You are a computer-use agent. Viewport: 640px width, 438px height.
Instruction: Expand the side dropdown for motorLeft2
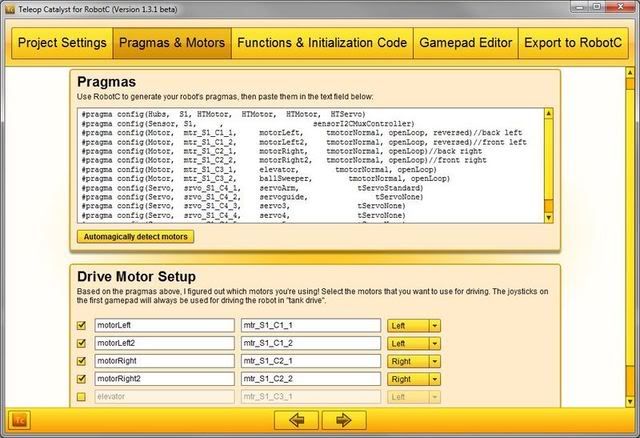pyautogui.click(x=434, y=343)
